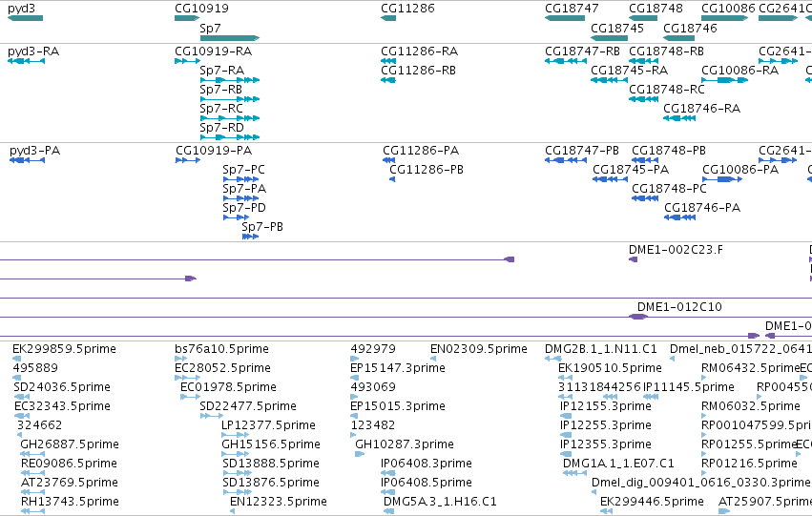This screenshot has height=516, width=812.
Task: Select the Sp7-PB protein
Action: pos(250,237)
